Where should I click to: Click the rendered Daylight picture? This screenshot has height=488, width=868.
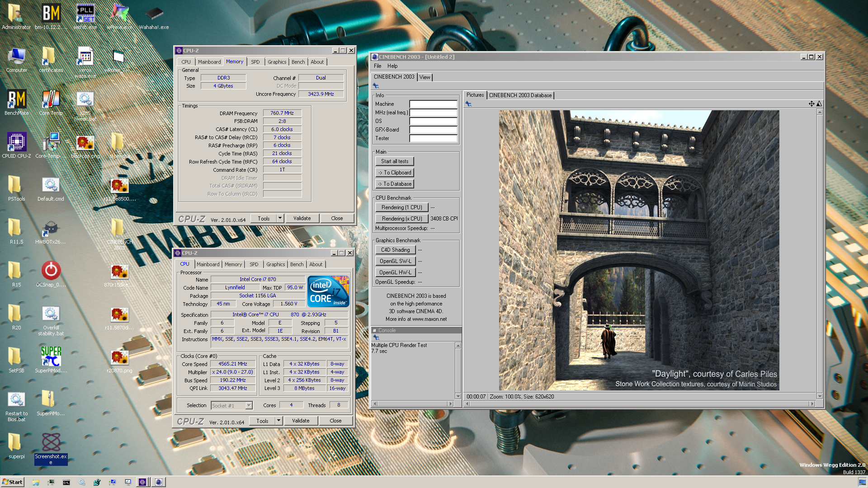(639, 250)
